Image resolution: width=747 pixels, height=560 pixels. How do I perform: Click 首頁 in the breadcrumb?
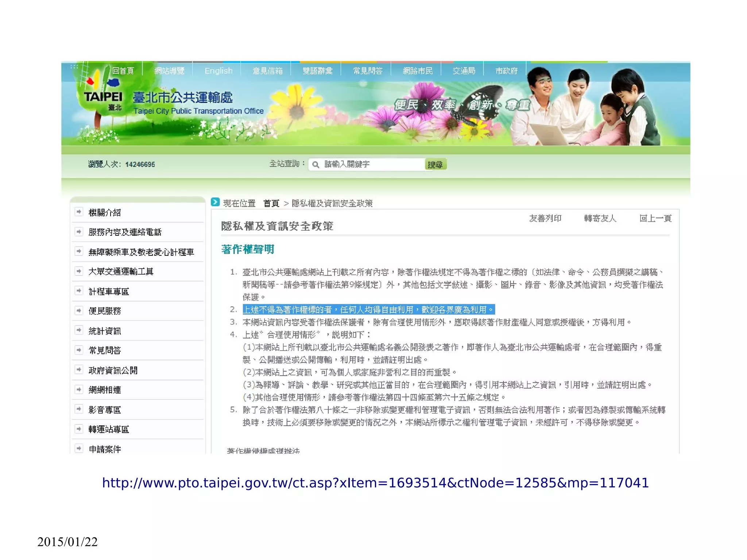[271, 203]
